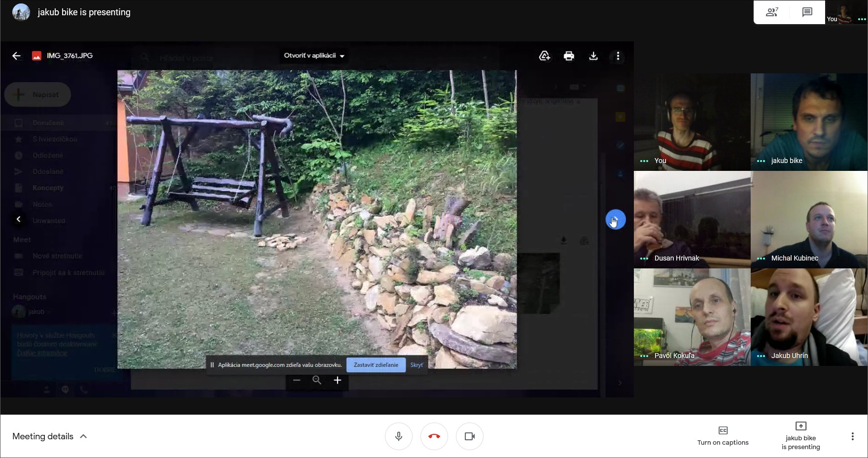
Task: Click 'Nové stretnutie' under Meet
Action: (57, 256)
